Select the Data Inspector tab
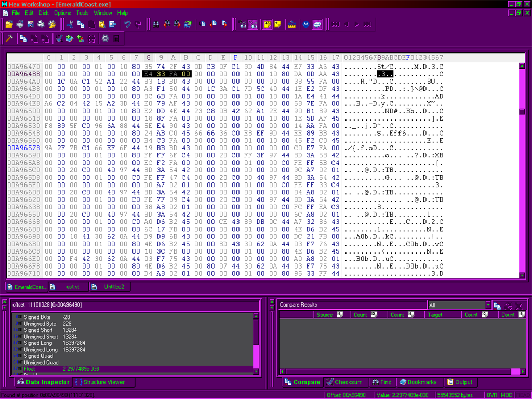Image resolution: width=532 pixels, height=399 pixels. click(x=44, y=382)
